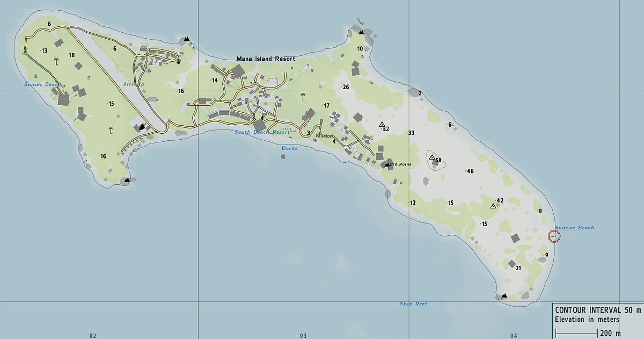This screenshot has width=644, height=339.
Task: Click the CONTOUR INTERVAL 50 m legend text
Action: [x=598, y=310]
